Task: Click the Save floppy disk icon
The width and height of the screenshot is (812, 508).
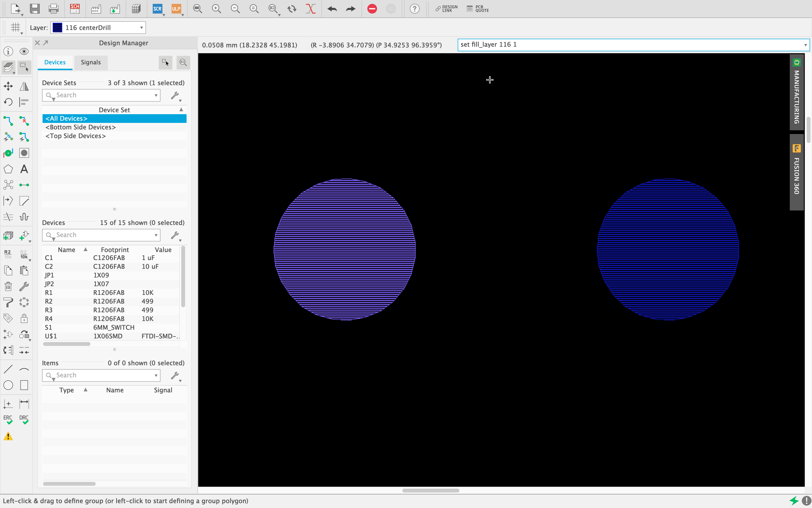Action: pos(35,9)
